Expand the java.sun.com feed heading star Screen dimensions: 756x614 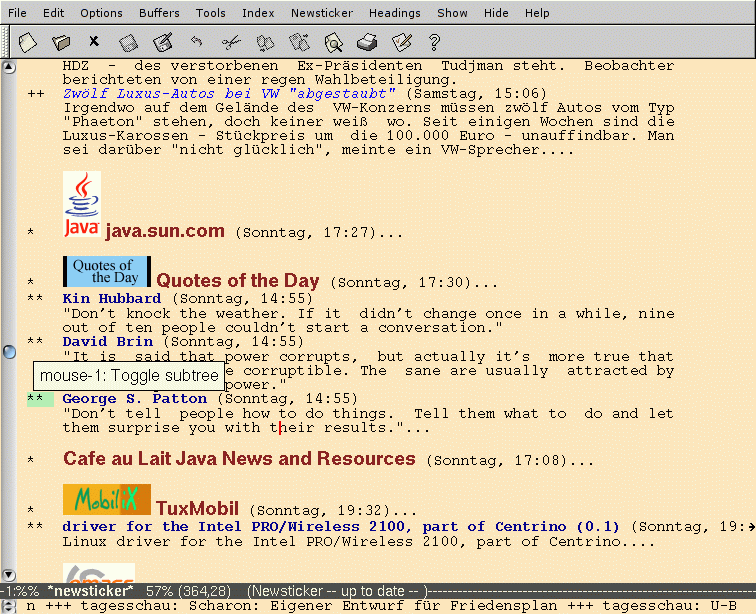point(31,233)
